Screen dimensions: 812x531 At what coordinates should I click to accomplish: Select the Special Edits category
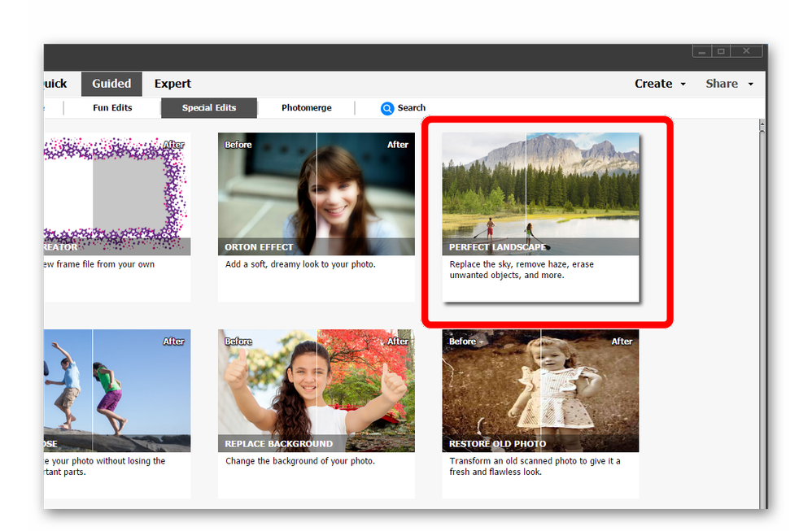(x=209, y=107)
